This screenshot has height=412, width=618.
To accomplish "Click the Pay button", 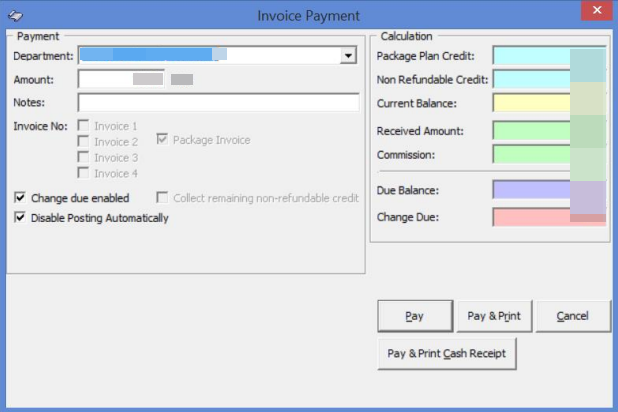I will pyautogui.click(x=415, y=316).
